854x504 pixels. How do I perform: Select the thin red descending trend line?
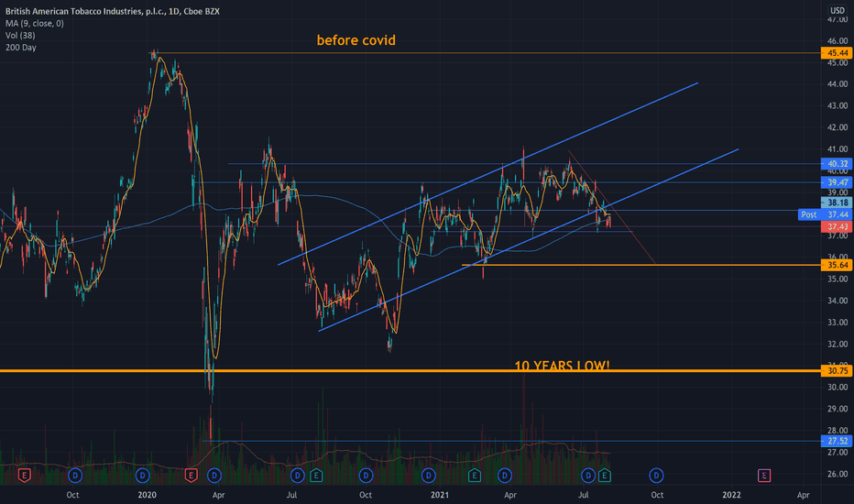[x=611, y=206]
